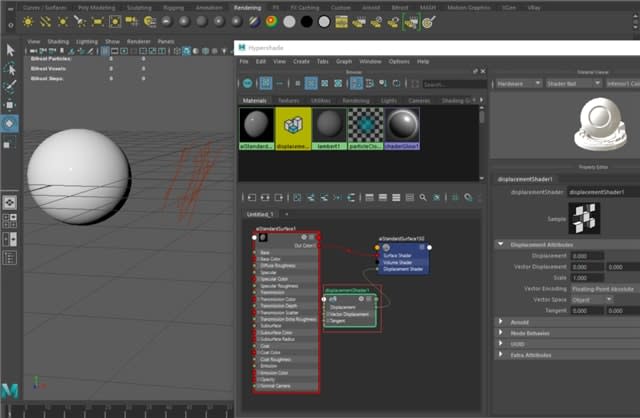This screenshot has height=418, width=640.
Task: Open the Graph menu in Hypershade
Action: (341, 62)
